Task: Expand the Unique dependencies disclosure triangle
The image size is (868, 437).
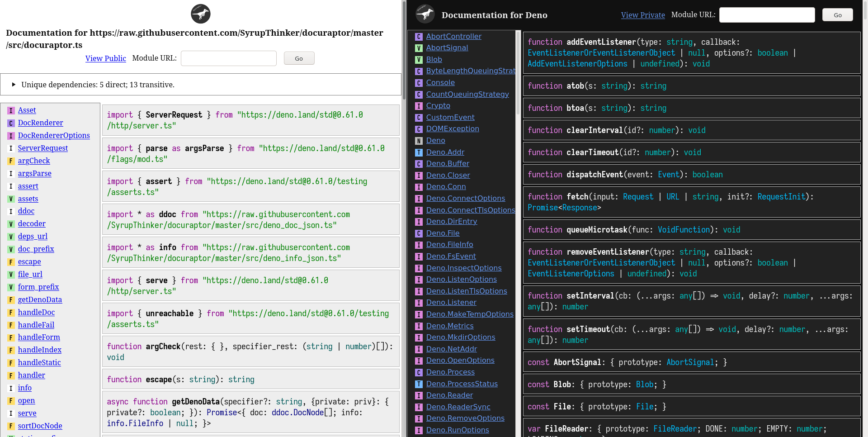Action: click(14, 85)
